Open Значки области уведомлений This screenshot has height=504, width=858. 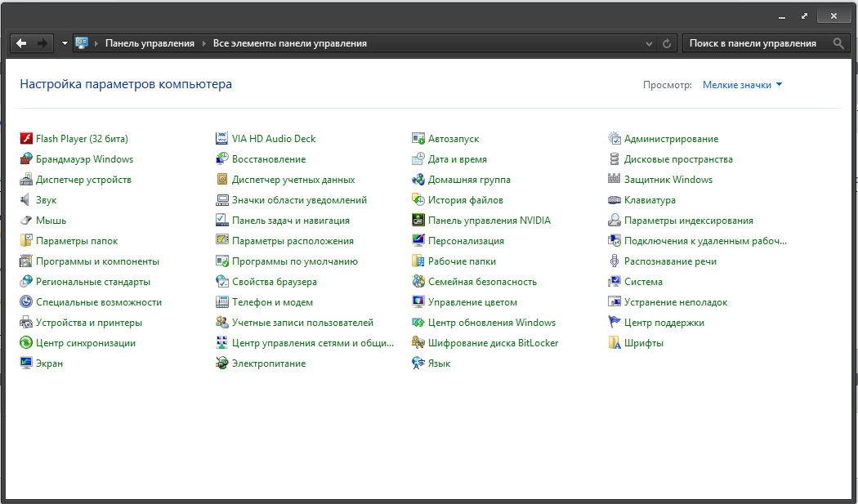click(x=299, y=200)
